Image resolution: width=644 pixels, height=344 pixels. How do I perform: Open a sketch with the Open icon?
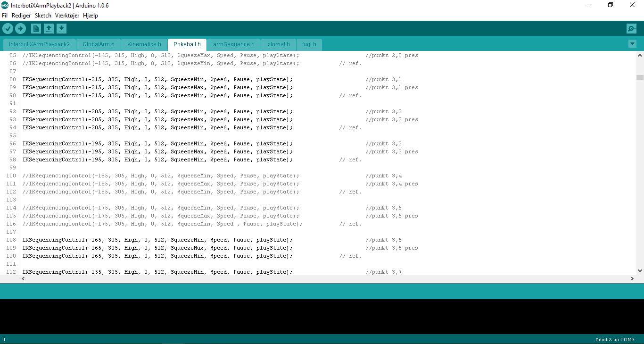(x=49, y=29)
